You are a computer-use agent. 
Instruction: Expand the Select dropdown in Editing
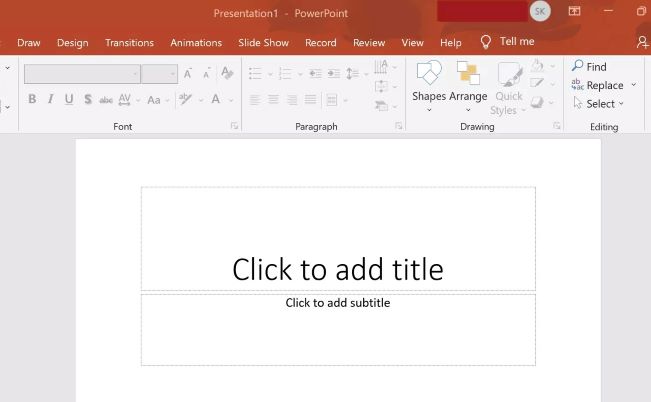[621, 104]
